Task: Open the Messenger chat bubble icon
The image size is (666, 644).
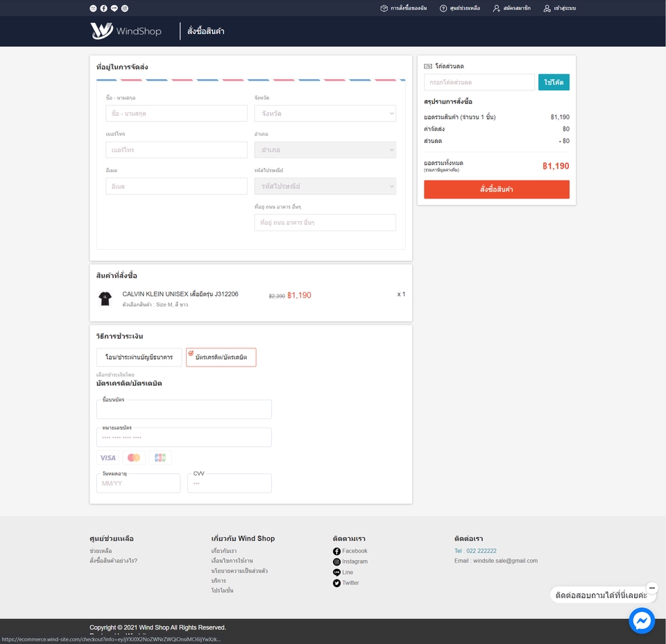Action: (642, 620)
